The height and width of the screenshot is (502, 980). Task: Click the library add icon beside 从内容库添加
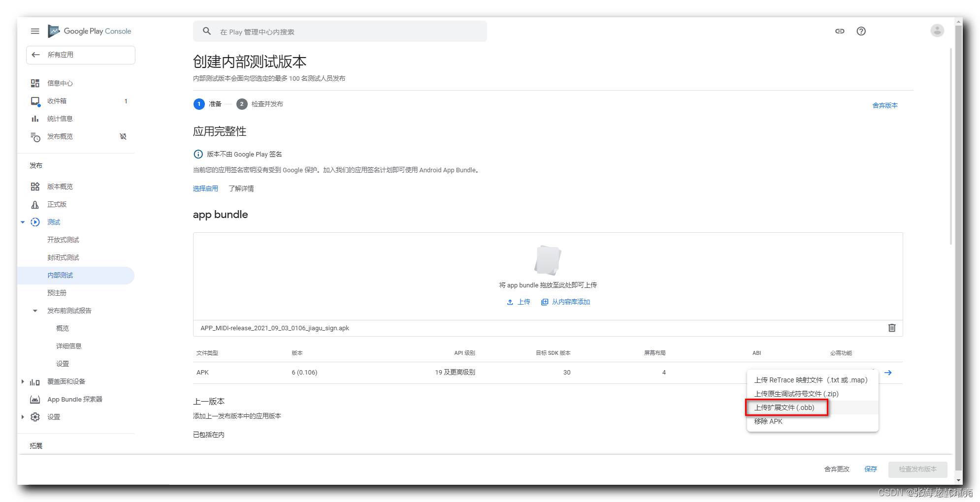[x=545, y=302]
